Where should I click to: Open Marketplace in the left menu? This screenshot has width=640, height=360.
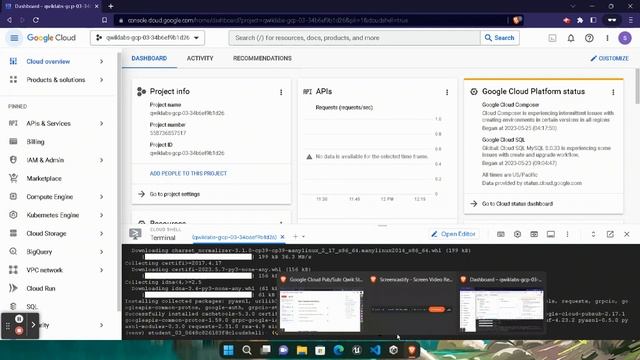44,179
